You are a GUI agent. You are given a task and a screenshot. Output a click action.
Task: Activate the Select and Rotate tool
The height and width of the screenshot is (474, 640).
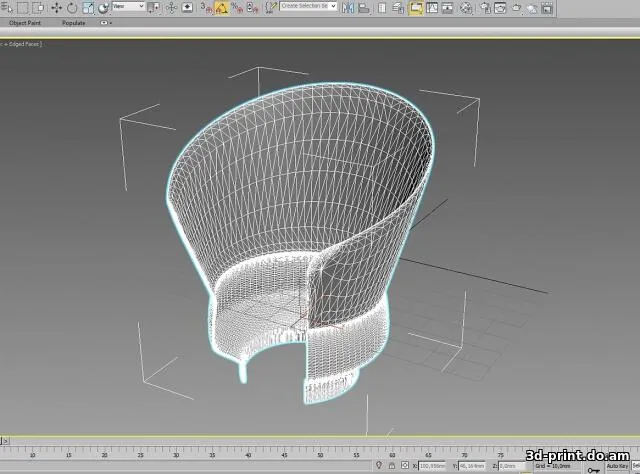coord(72,7)
